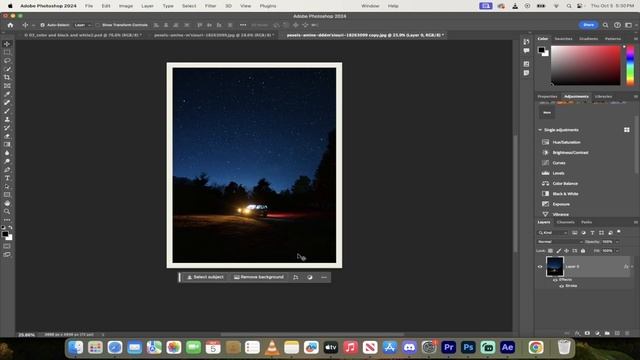Select the Zoom tool
Image resolution: width=640 pixels, height=360 pixels.
(7, 211)
